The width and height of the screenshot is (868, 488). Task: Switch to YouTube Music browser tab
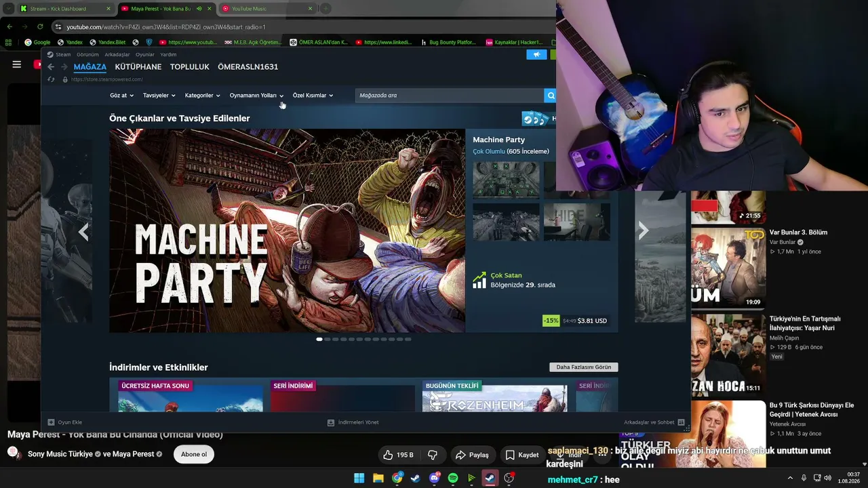coord(268,9)
